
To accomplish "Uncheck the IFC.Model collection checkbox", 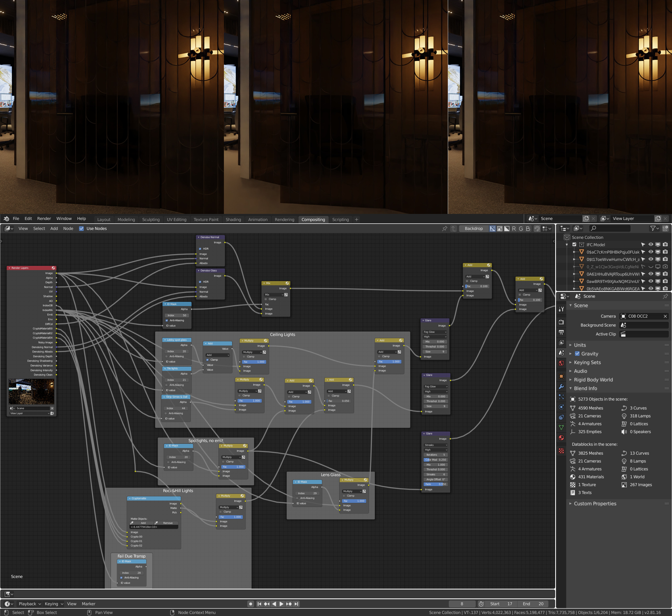I will (x=574, y=245).
